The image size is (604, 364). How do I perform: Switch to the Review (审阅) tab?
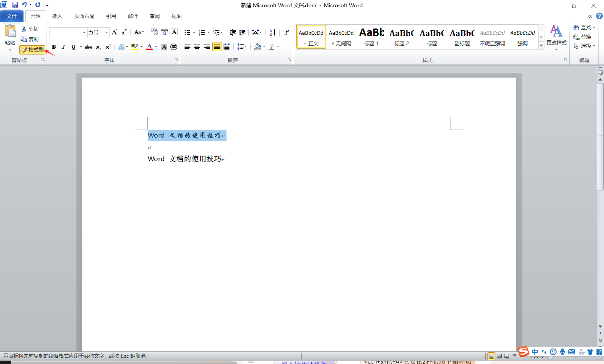pos(155,16)
